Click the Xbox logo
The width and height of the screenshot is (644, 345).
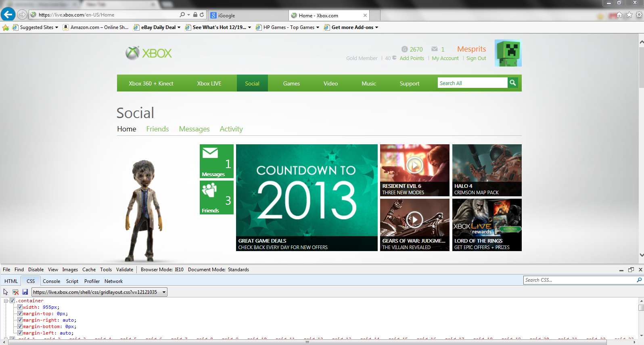coord(148,53)
